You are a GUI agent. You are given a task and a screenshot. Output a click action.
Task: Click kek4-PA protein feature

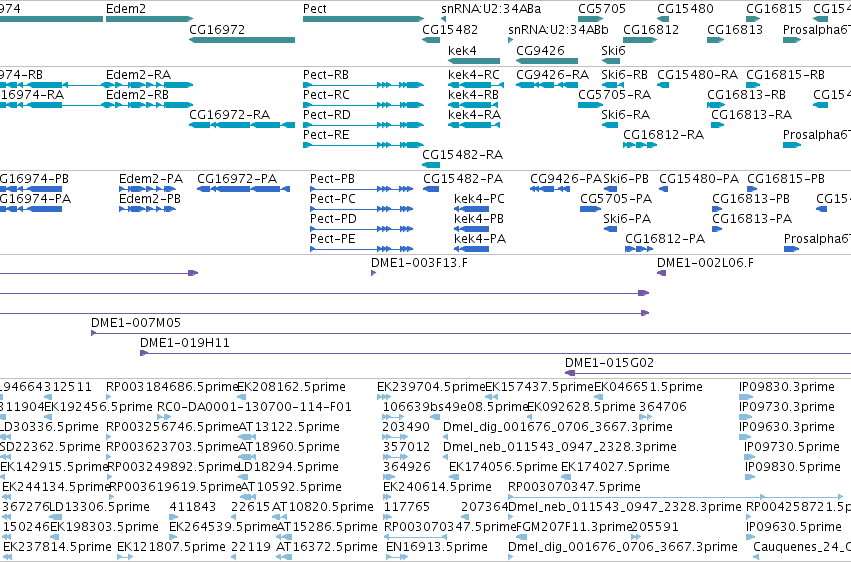pyautogui.click(x=472, y=249)
